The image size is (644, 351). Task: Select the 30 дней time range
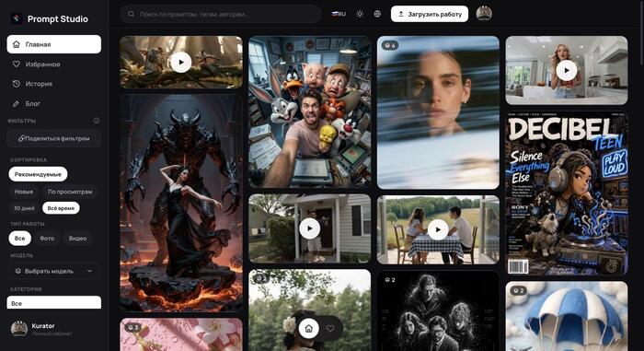[24, 208]
